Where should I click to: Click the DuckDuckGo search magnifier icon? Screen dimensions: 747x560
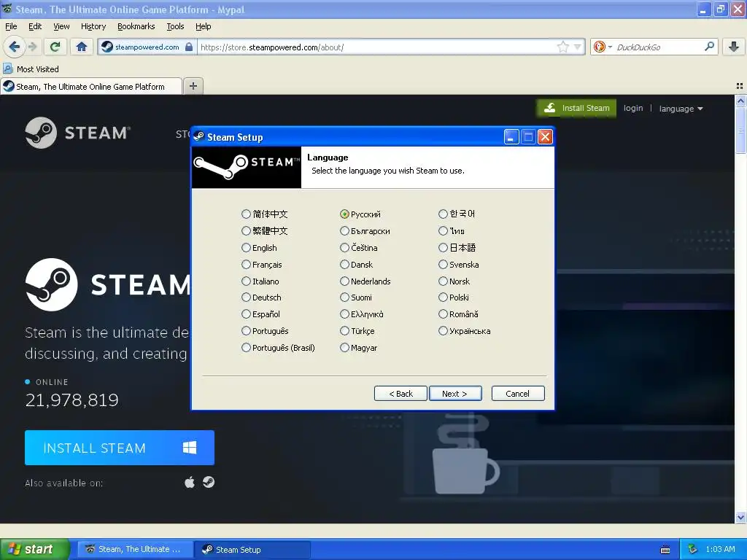click(709, 47)
